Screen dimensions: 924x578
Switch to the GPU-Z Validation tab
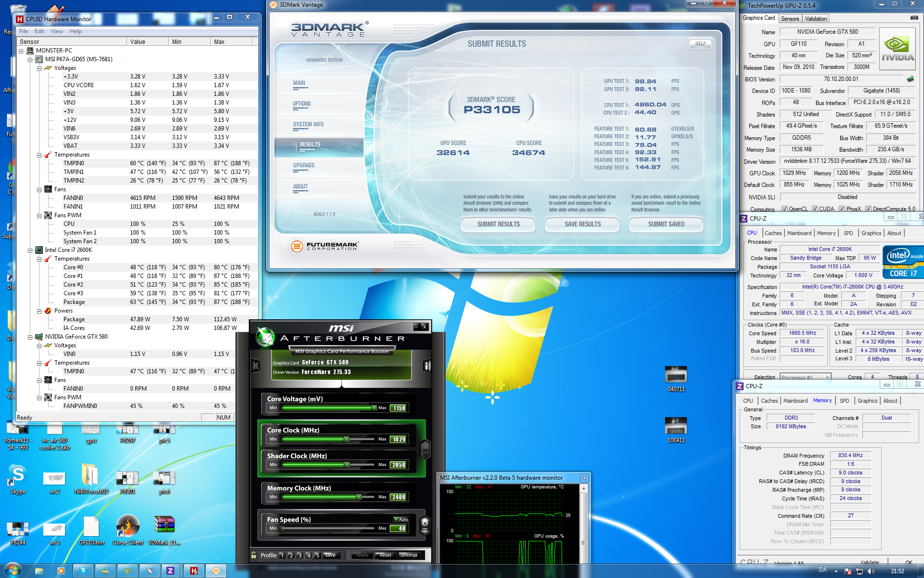tap(816, 19)
